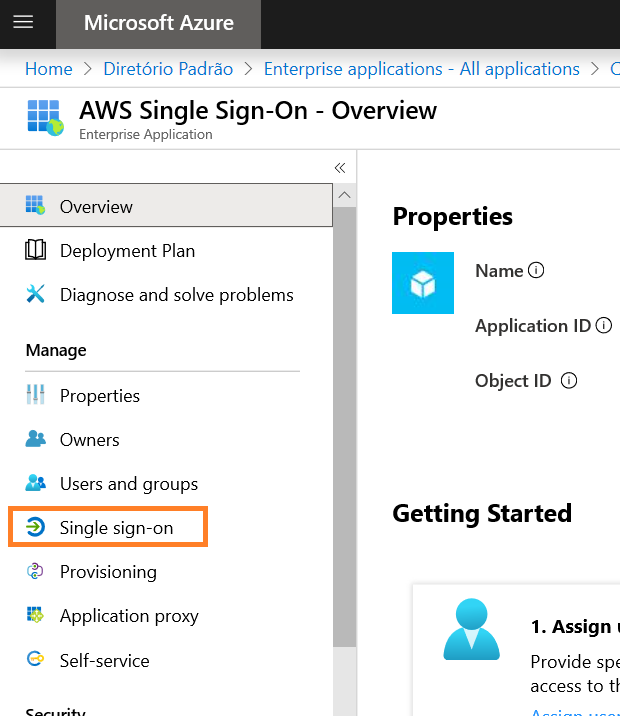
Task: Select Deployment Plan in the sidebar
Action: pyautogui.click(x=127, y=251)
